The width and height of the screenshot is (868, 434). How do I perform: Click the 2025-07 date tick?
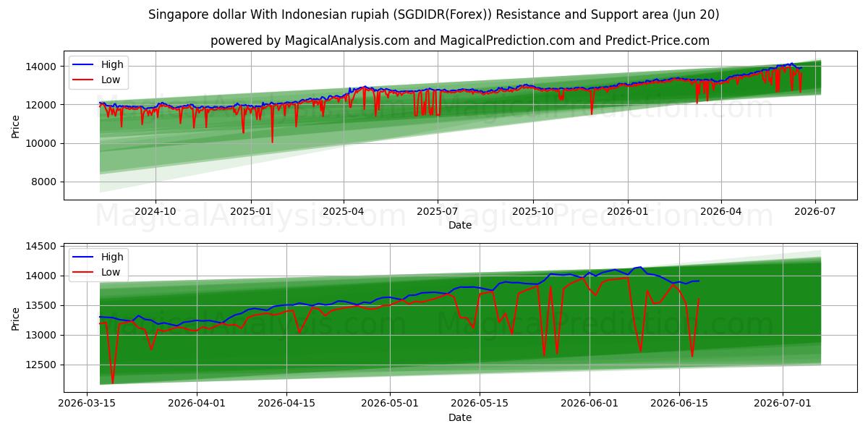[x=438, y=210]
